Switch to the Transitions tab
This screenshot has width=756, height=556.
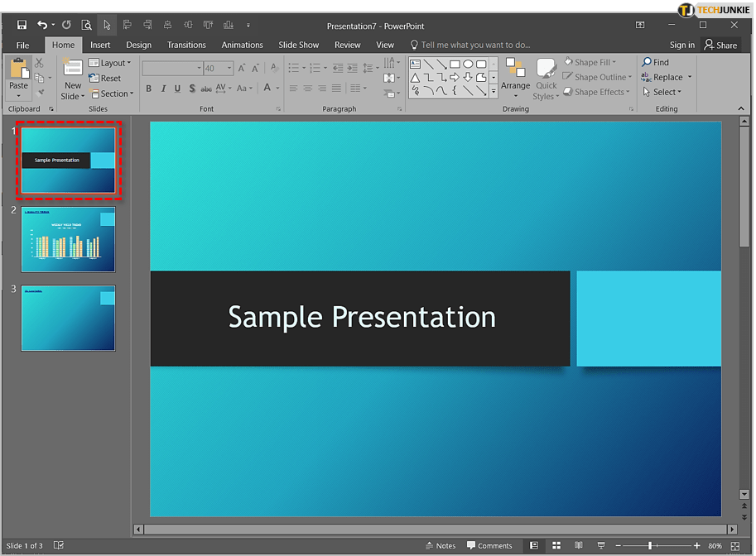coord(186,45)
